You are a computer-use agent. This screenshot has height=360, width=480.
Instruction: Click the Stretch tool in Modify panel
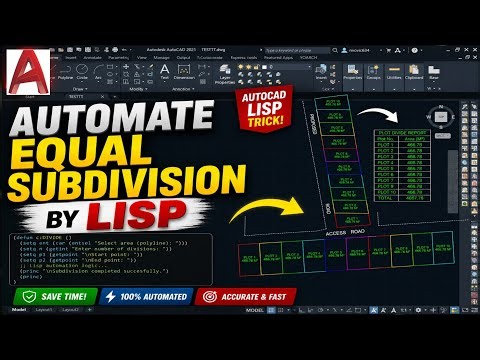click(x=126, y=81)
